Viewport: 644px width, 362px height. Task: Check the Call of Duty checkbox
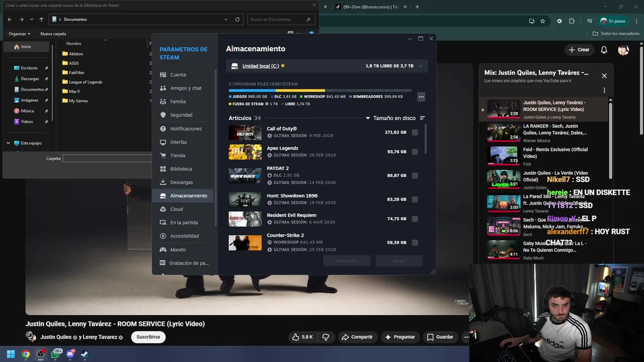click(x=415, y=132)
